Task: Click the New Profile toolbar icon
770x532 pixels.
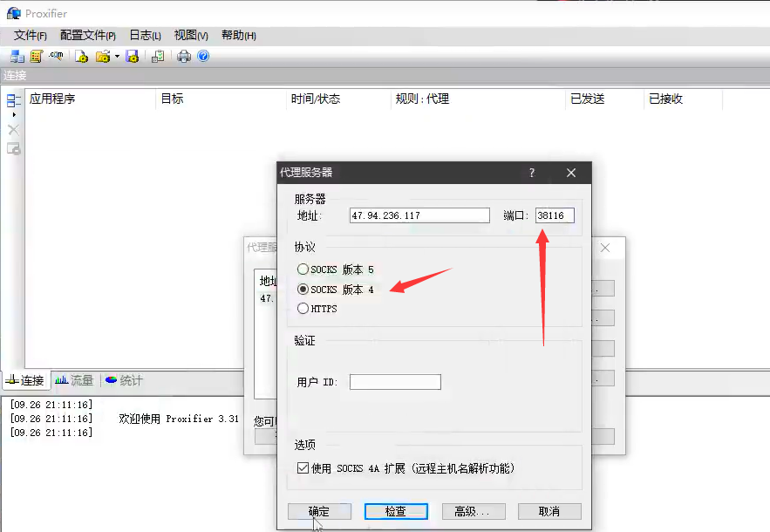Action: (81, 57)
